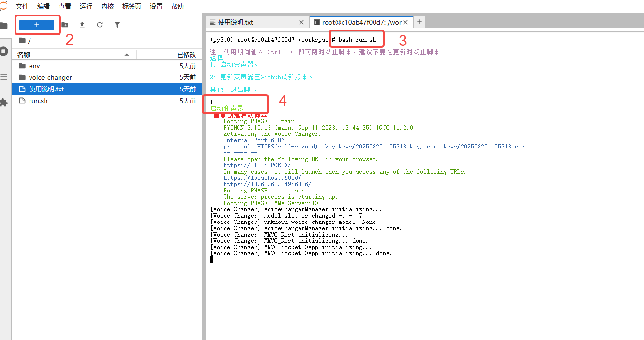This screenshot has height=340, width=644.
Task: Open the running terminals and kernels sidebar
Action: [x=4, y=51]
